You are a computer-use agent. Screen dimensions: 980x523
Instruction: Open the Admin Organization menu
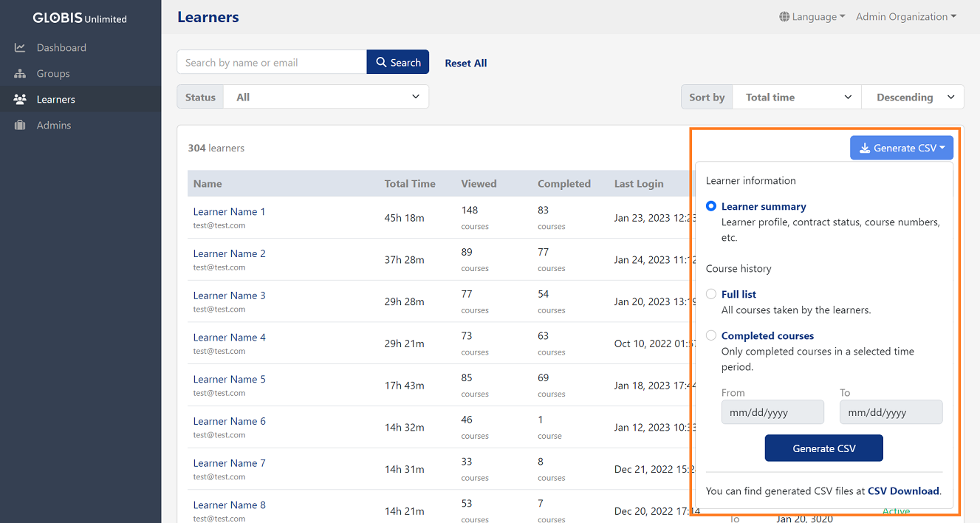point(906,16)
